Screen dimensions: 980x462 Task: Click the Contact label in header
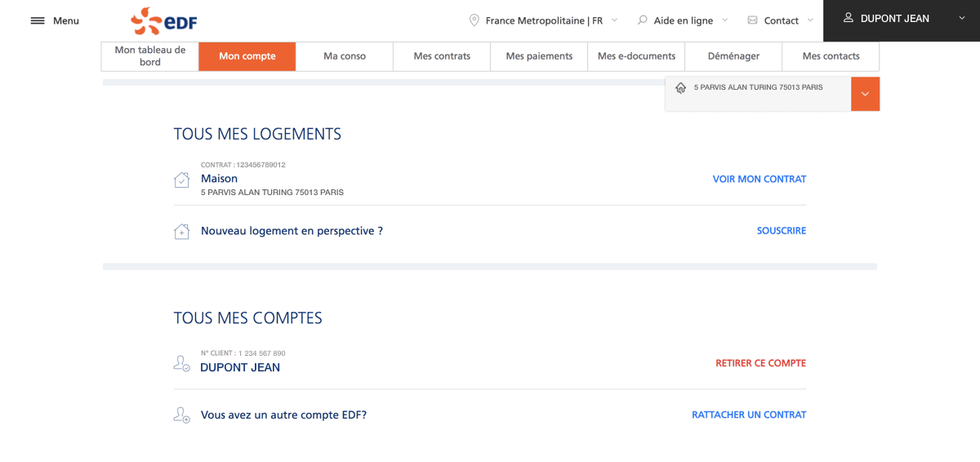pyautogui.click(x=782, y=20)
